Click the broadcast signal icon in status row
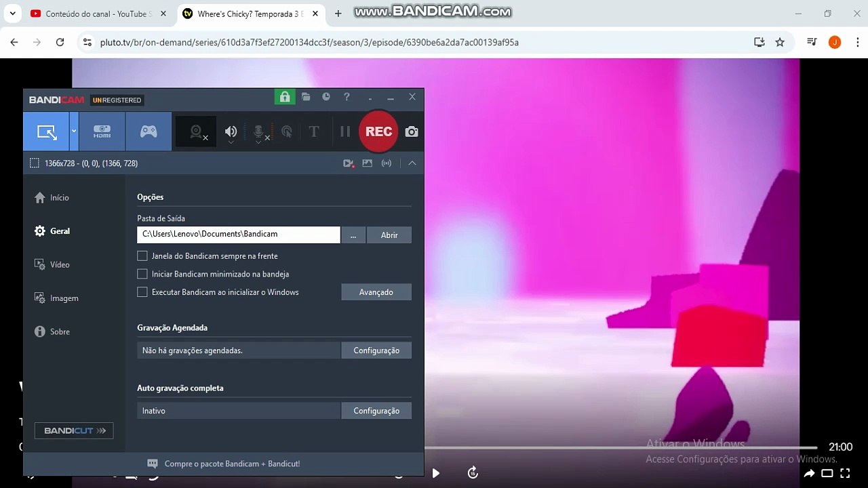The width and height of the screenshot is (868, 488). (x=387, y=163)
